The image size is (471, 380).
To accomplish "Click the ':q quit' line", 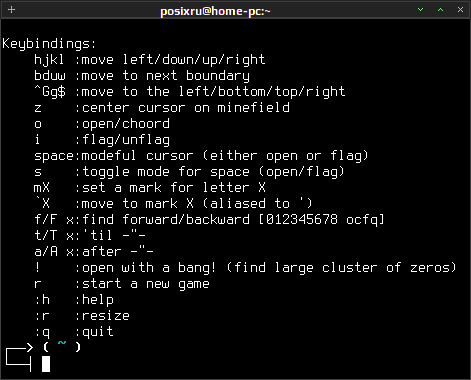I will pos(74,332).
